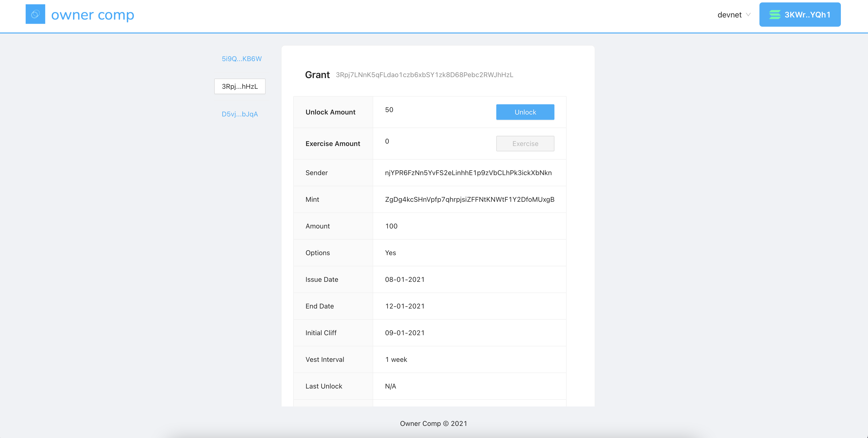
Task: Select the 5i9Q...KB6W grant tab
Action: pyautogui.click(x=242, y=59)
